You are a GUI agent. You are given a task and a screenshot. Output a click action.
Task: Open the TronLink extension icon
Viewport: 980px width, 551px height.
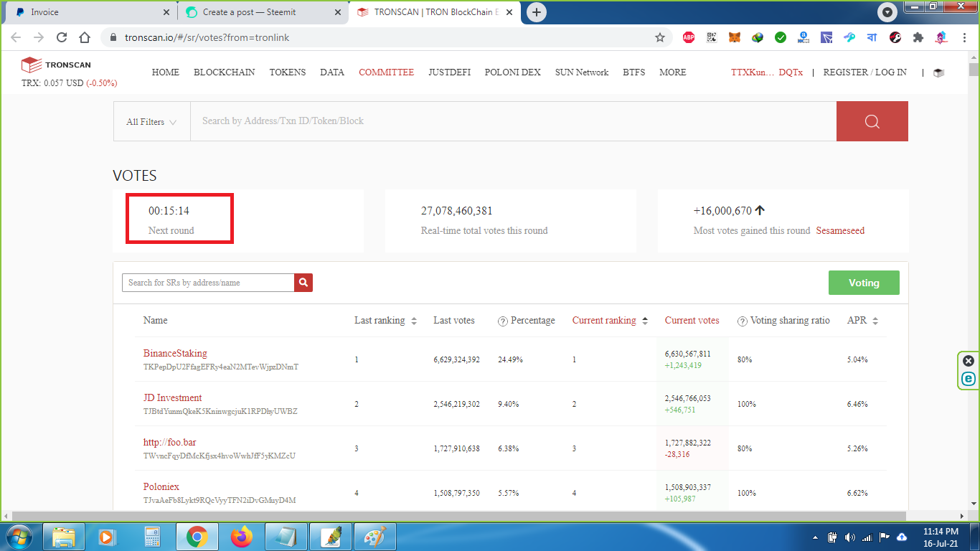(826, 37)
